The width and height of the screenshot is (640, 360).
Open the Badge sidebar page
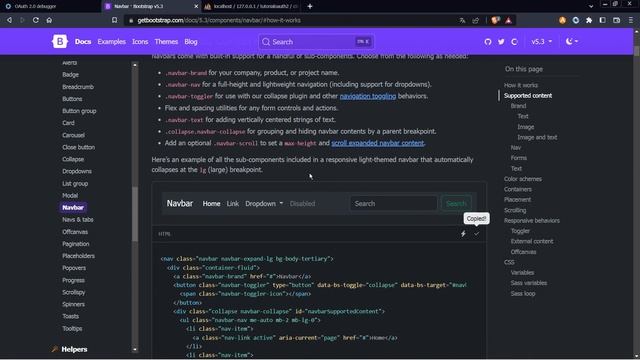click(x=71, y=75)
